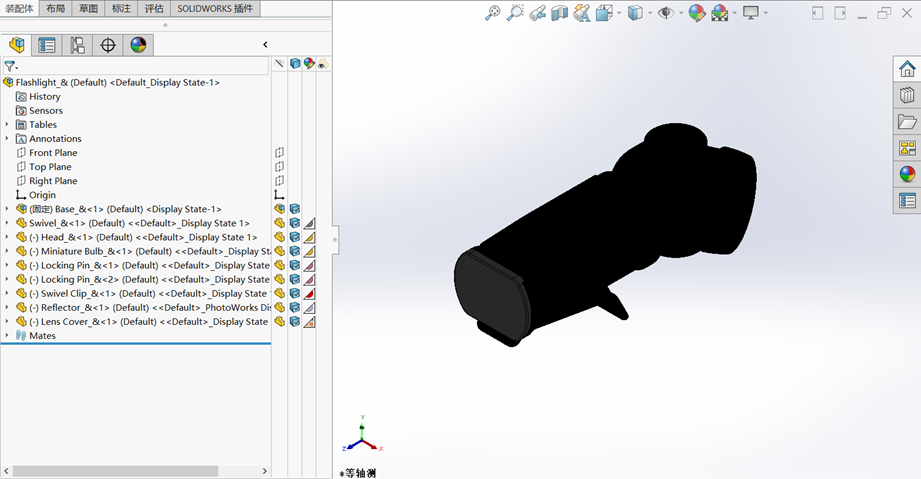The image size is (921, 479).
Task: Activate the Section View tool
Action: click(559, 13)
